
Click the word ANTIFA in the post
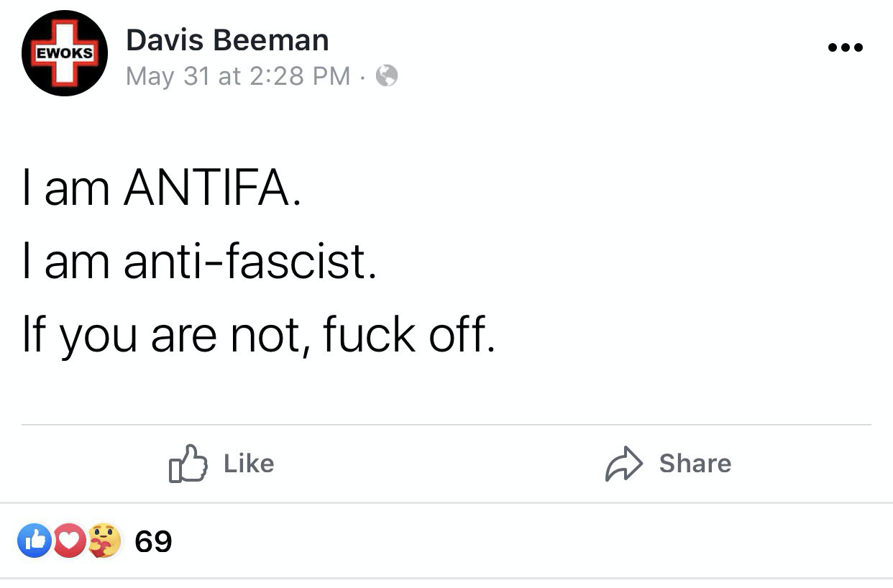[211, 188]
